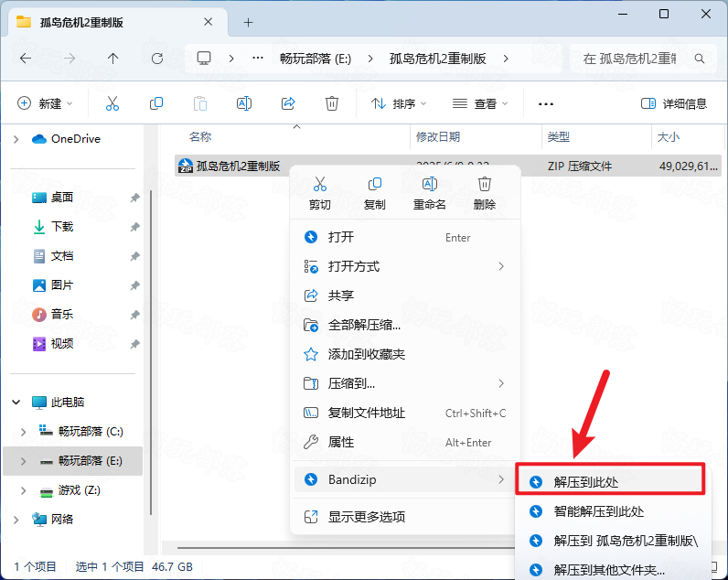The height and width of the screenshot is (580, 728).
Task: Expand the 畅玩部落 (C:) drive node
Action: 23,432
